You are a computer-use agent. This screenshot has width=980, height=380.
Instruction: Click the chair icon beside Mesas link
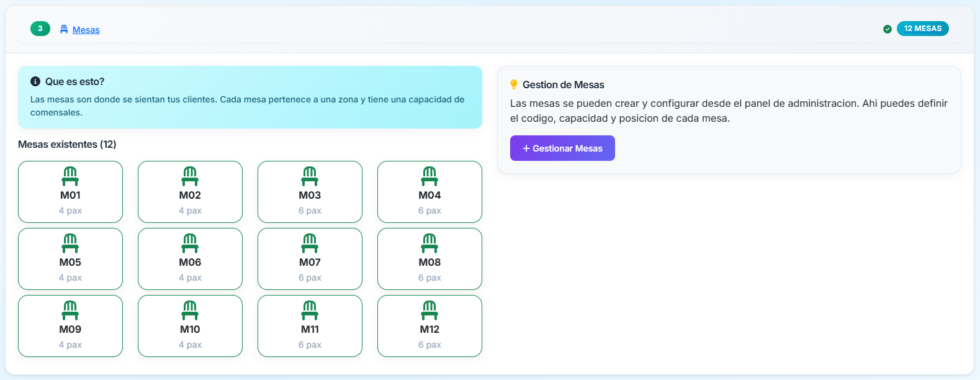tap(64, 29)
